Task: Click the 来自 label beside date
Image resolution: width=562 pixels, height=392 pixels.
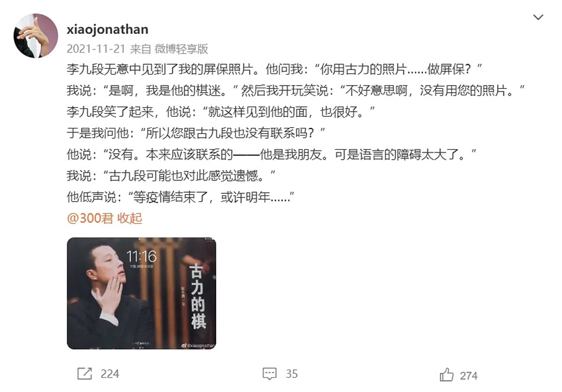Action: 140,49
